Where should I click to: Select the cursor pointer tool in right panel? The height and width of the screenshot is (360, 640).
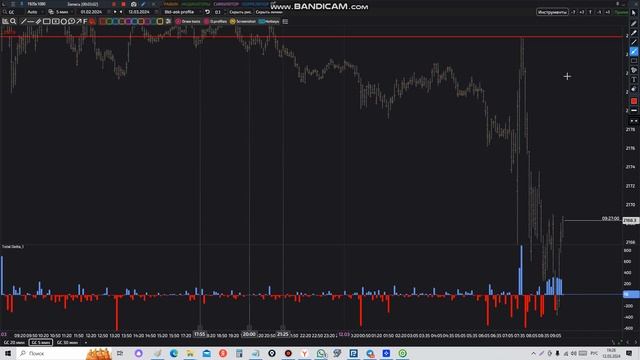coord(633,13)
